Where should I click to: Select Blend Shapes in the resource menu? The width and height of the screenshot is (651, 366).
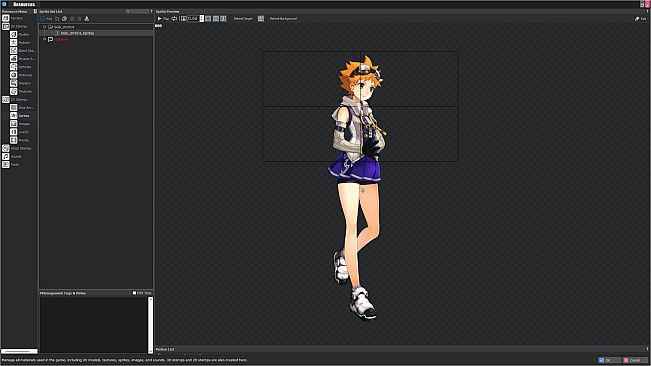pos(23,51)
